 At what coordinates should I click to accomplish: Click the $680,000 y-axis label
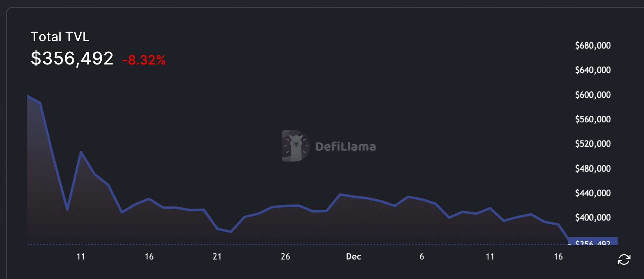coord(593,45)
